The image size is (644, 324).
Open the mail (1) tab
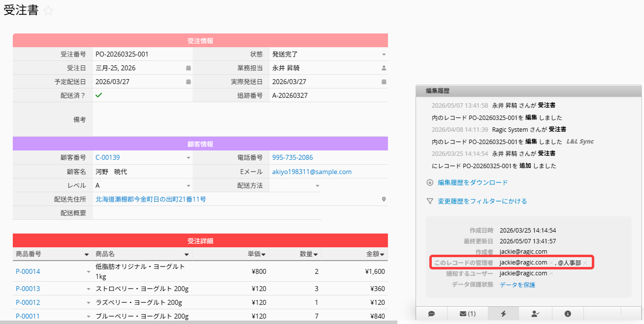pyautogui.click(x=468, y=313)
